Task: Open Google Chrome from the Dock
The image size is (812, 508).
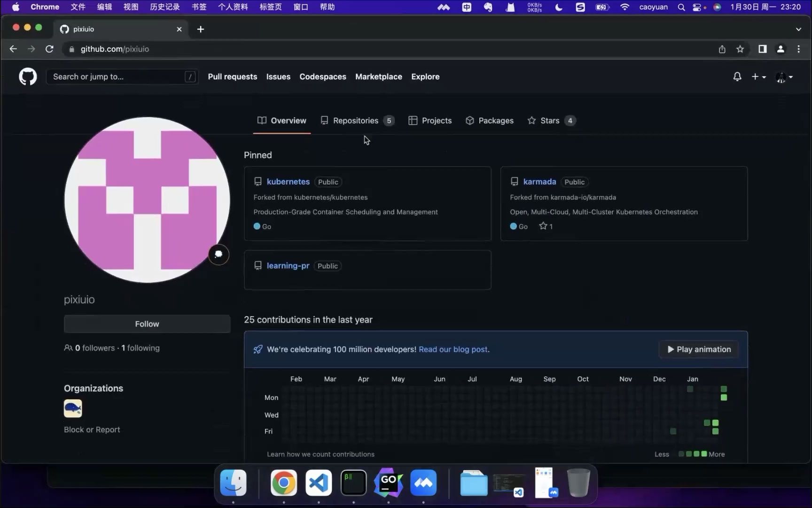Action: click(x=284, y=483)
